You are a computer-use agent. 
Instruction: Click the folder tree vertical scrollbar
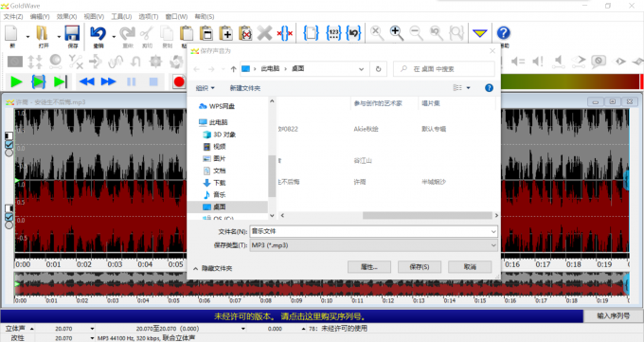click(272, 176)
